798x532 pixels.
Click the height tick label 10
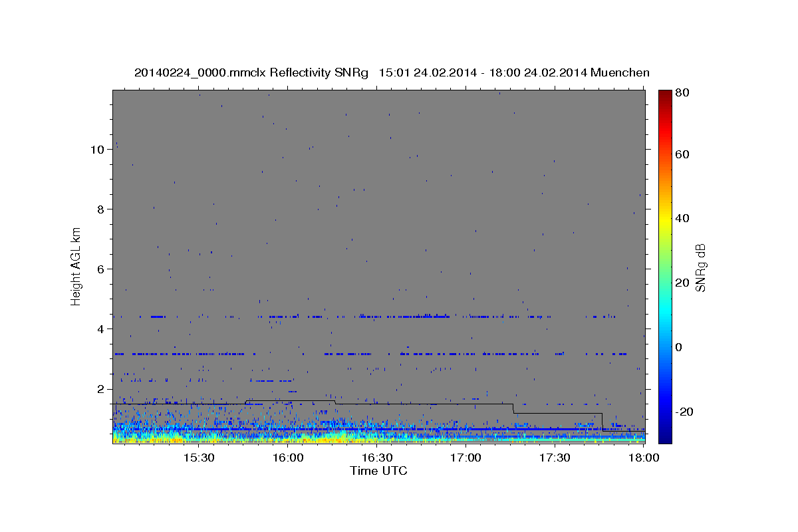pyautogui.click(x=97, y=150)
